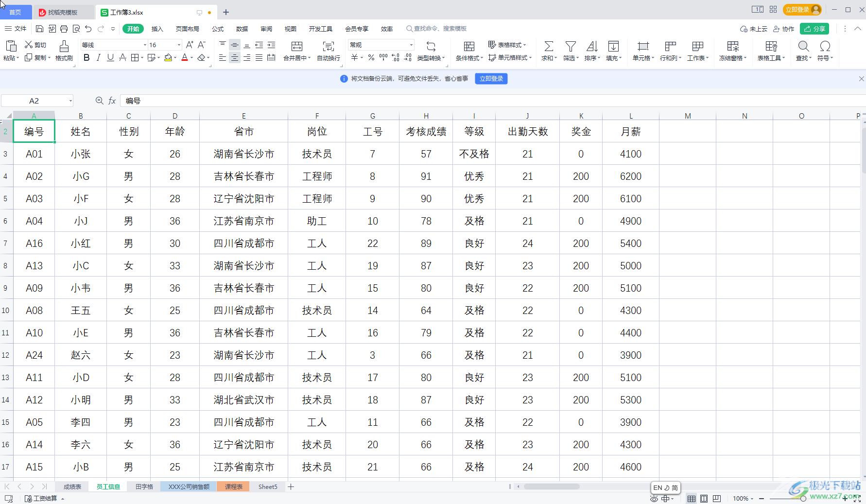Increase indent with the indent icon

[271, 45]
